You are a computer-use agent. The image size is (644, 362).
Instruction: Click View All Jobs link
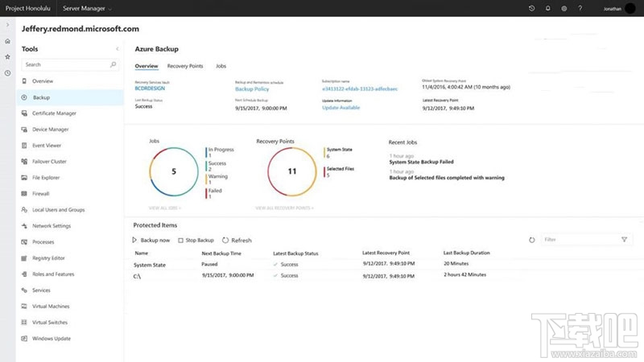pos(165,208)
